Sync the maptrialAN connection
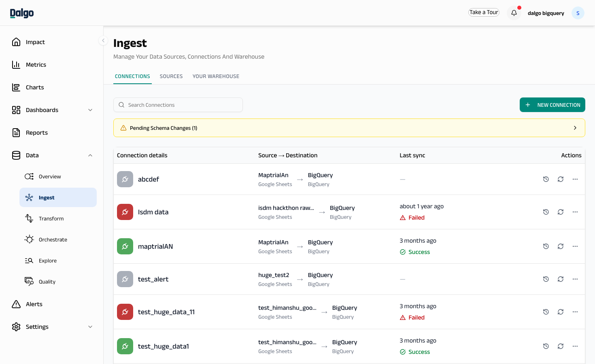 click(561, 246)
